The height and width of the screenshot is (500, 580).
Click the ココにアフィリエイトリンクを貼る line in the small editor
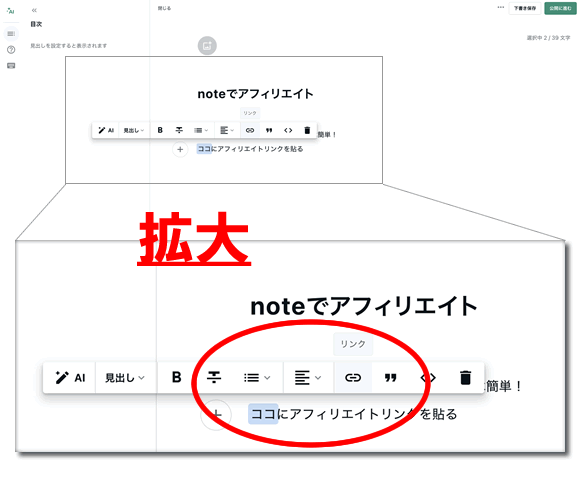point(250,149)
